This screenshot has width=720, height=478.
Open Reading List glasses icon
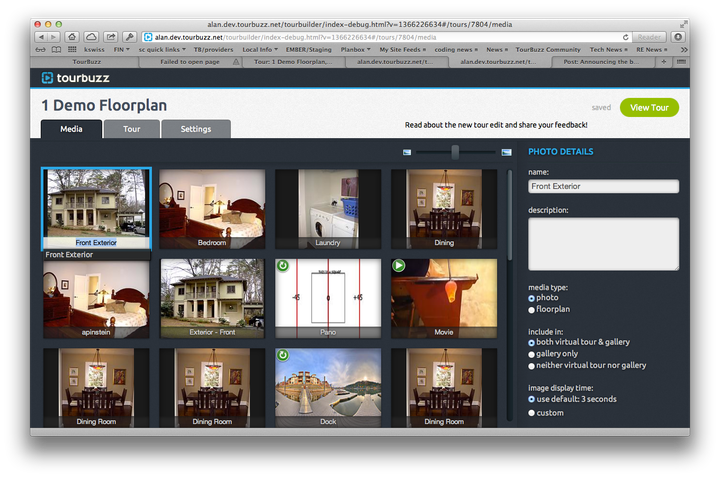(40, 49)
